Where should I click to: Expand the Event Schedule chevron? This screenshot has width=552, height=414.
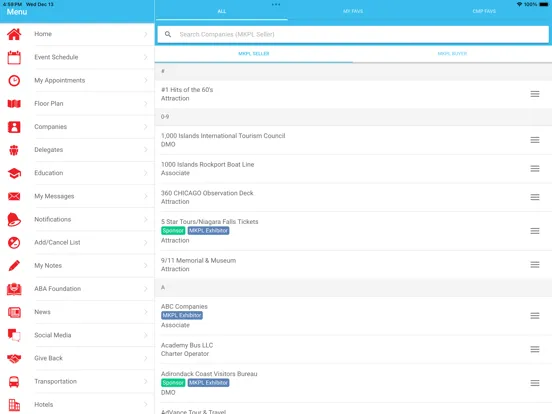click(x=146, y=57)
